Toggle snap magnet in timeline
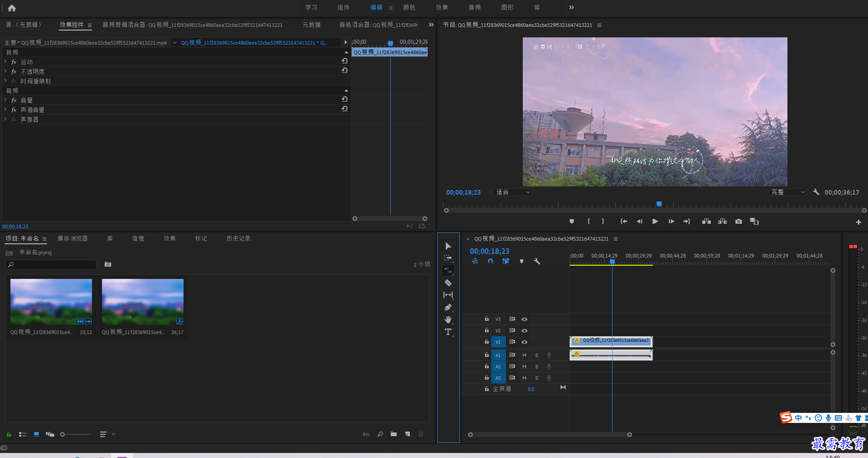Image resolution: width=868 pixels, height=458 pixels. coord(490,261)
